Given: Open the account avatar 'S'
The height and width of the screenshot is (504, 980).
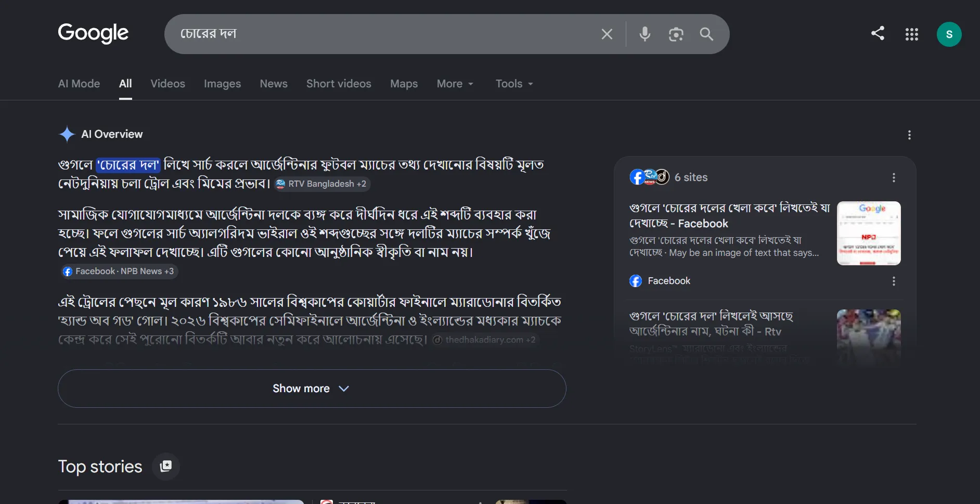Looking at the screenshot, I should pos(949,34).
